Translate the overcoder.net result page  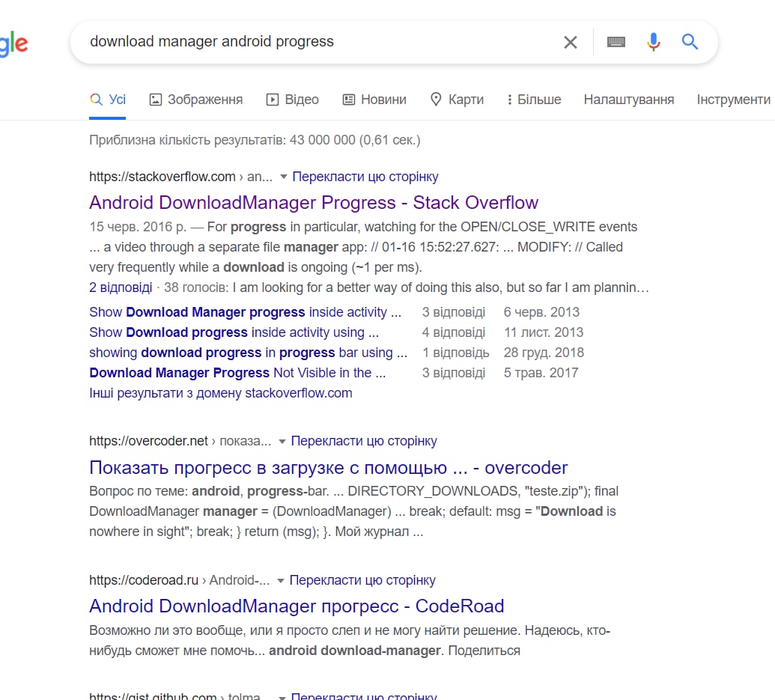tap(364, 441)
